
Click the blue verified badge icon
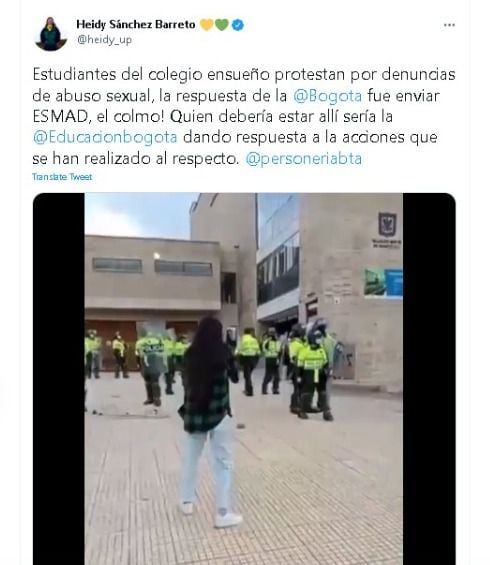pos(238,25)
